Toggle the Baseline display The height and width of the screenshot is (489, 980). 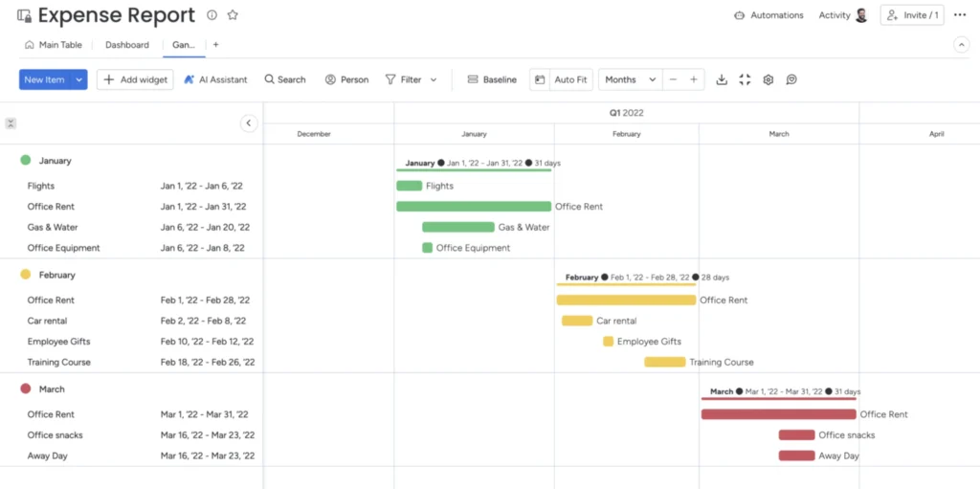point(492,79)
